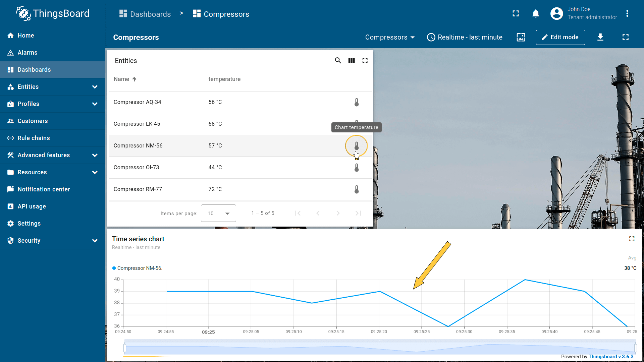Open Items per page dropdown

click(x=218, y=213)
